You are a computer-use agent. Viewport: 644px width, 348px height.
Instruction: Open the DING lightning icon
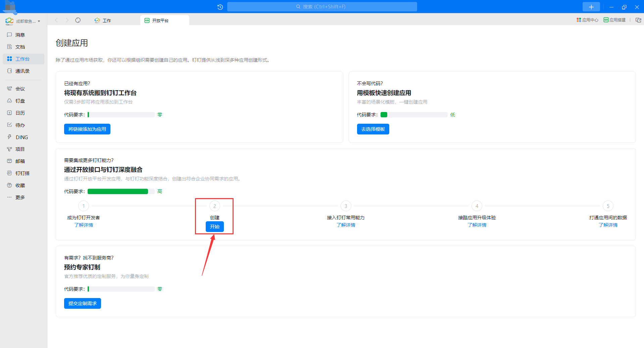tap(9, 137)
